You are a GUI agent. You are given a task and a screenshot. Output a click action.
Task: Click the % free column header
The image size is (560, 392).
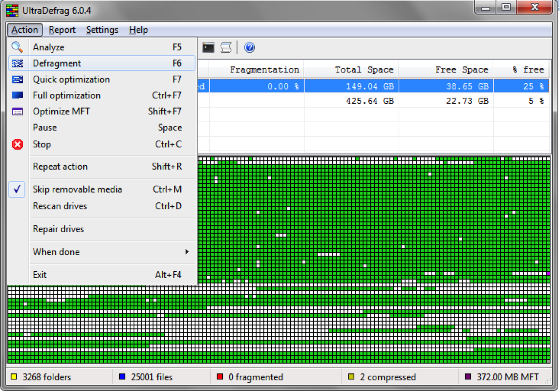tap(521, 70)
